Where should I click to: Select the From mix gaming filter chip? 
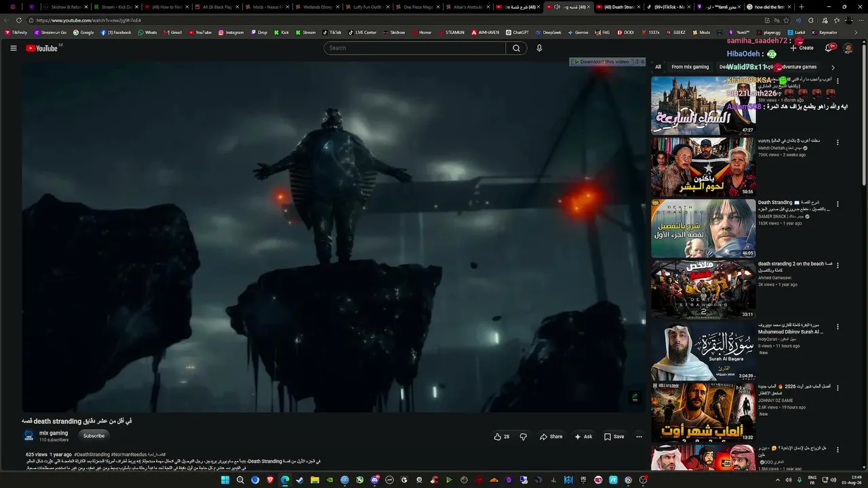(x=690, y=67)
